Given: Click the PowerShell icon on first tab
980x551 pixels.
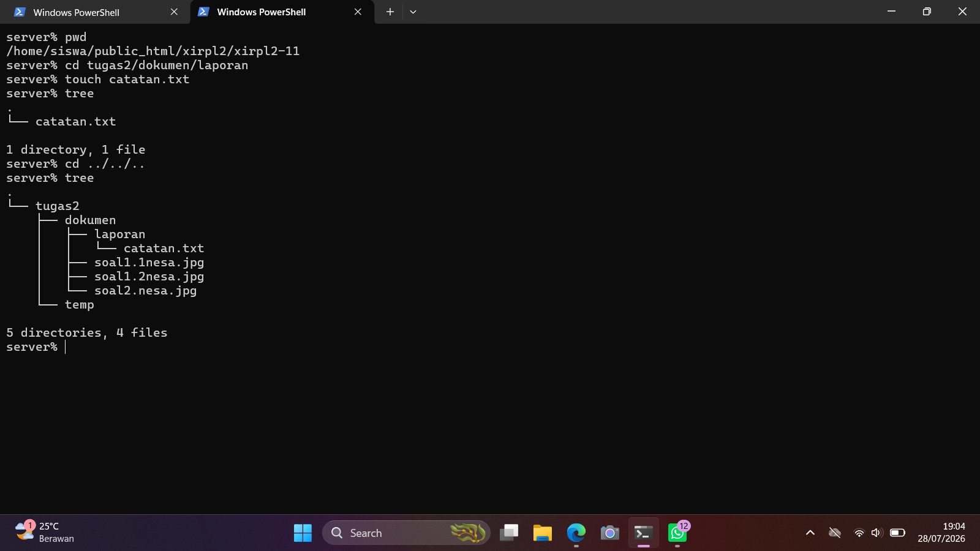Looking at the screenshot, I should [x=20, y=12].
